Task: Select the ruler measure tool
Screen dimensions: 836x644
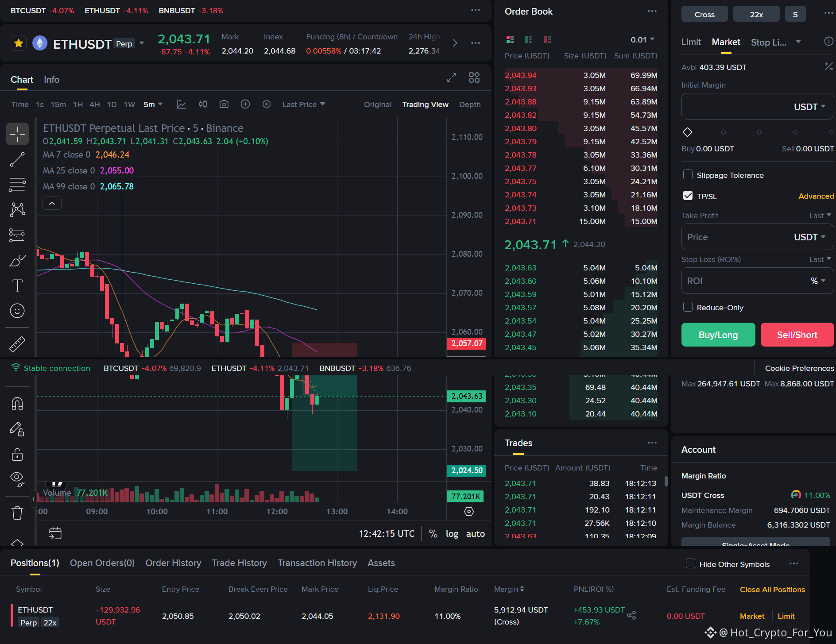Action: [x=17, y=344]
